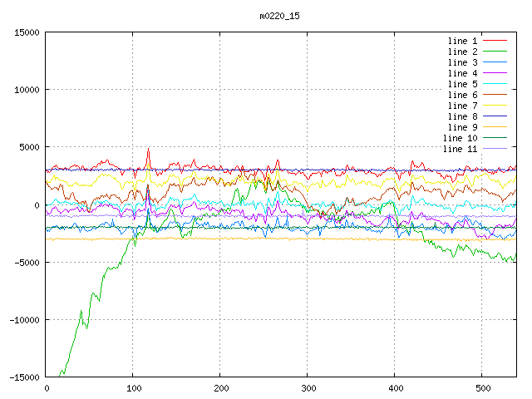Click the 15000 label on the y-axis
532x399 pixels.
pos(26,32)
